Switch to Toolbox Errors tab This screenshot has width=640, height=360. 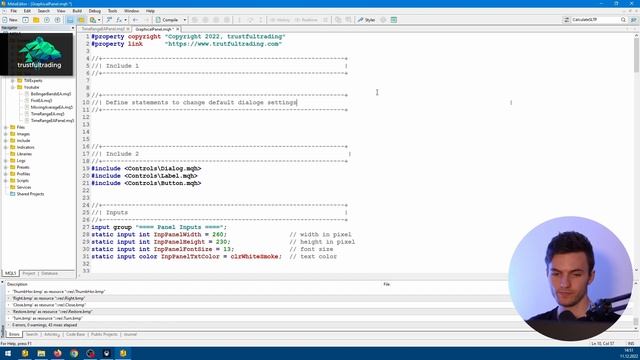click(14, 334)
